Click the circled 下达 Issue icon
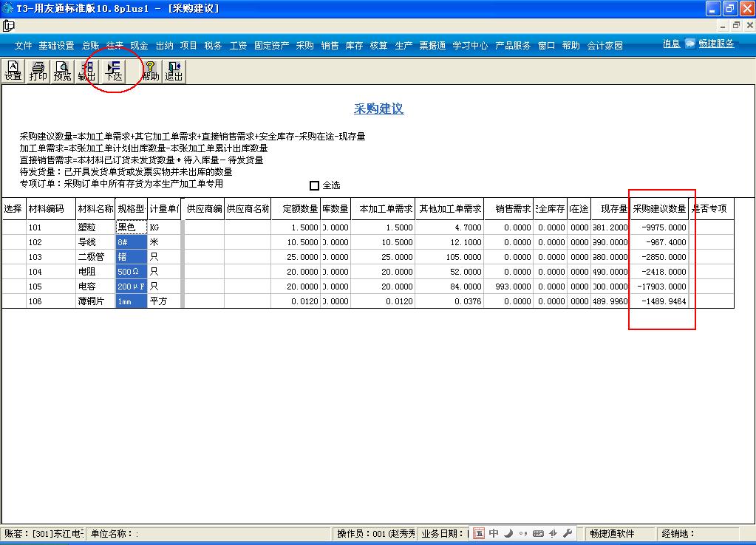Screen dimensions: 756x545 click(112, 71)
